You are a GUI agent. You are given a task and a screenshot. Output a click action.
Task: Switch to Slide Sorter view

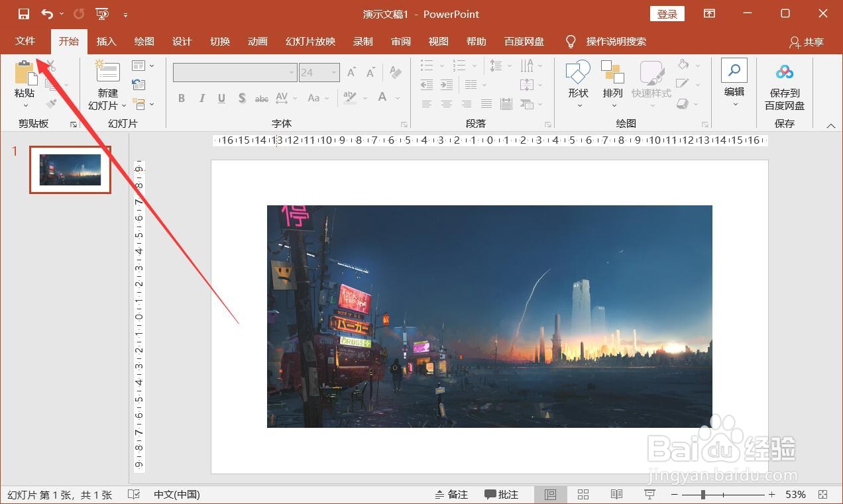coord(583,495)
